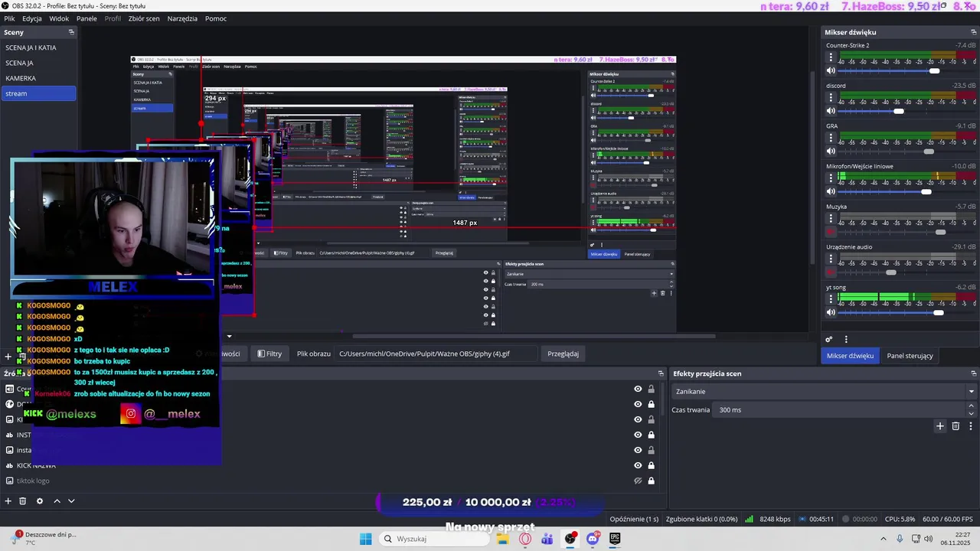Add a new source with plus icon

coord(8,500)
